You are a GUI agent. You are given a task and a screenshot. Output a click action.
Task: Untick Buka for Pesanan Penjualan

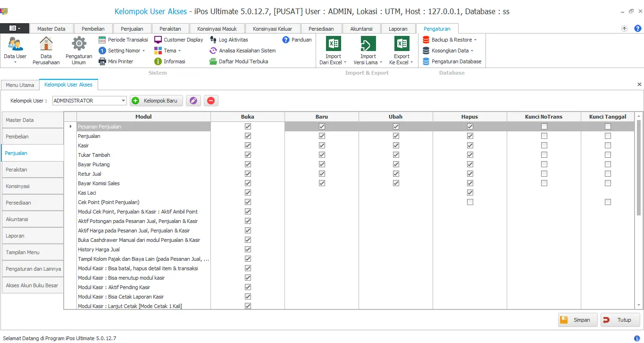(248, 127)
